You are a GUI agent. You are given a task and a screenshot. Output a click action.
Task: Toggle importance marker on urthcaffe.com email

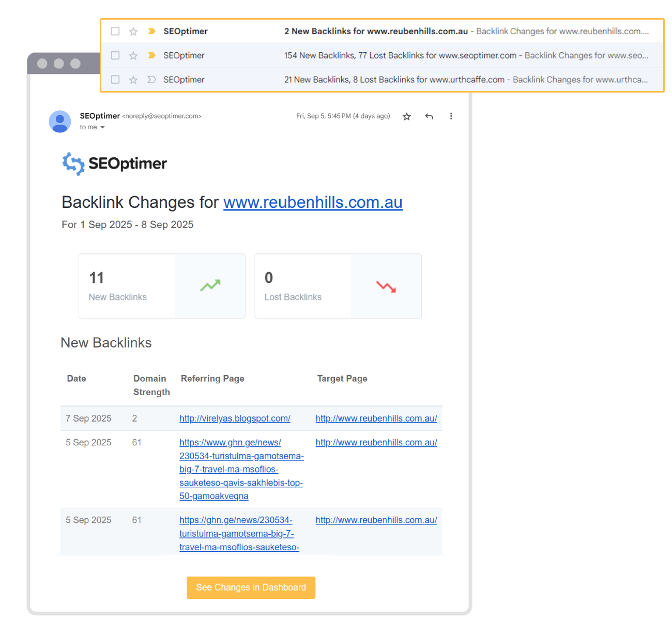click(151, 80)
